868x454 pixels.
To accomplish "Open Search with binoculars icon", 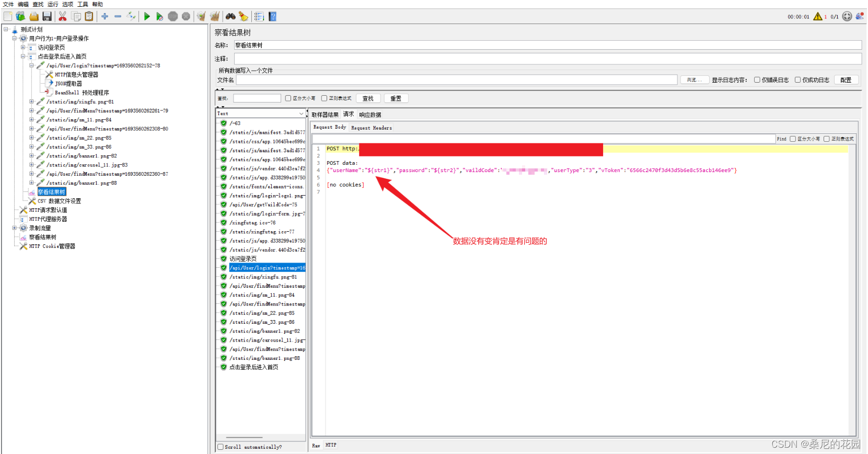I will (x=230, y=17).
